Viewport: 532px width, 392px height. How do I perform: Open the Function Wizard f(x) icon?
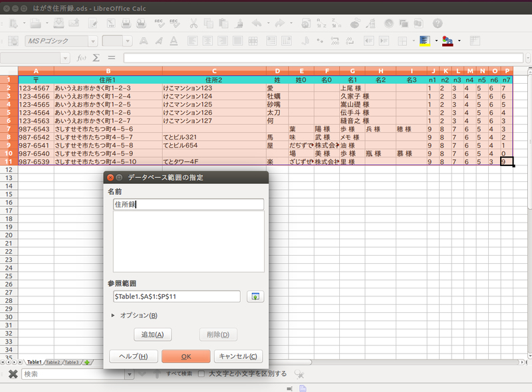tap(81, 58)
